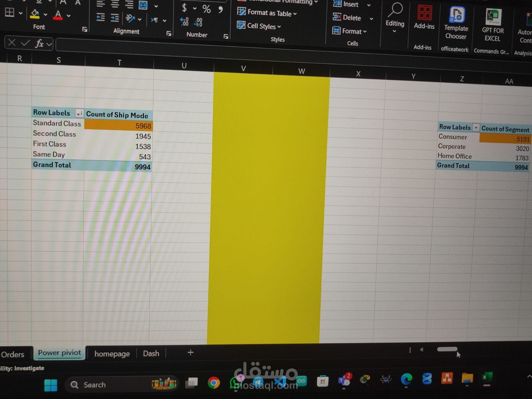Switch to the homepage sheet tab
This screenshot has width=532, height=399.
pos(112,354)
